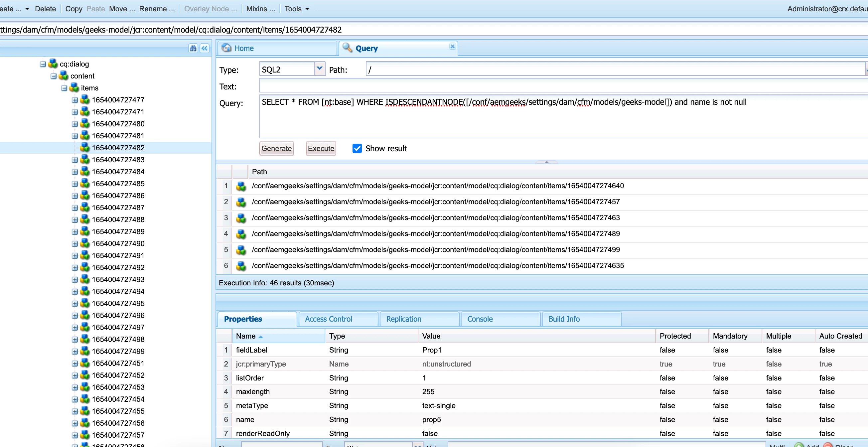Close the Query tab with its X icon
Viewport: 868px width, 447px height.
pos(452,46)
